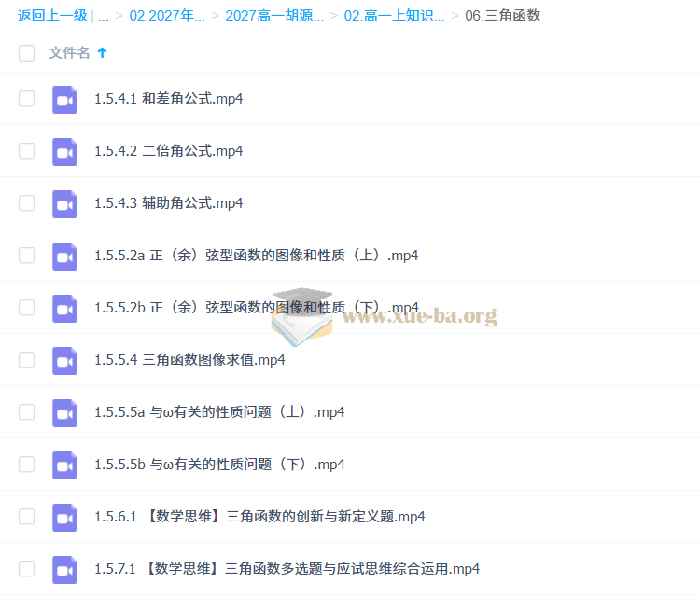Open file 1.5.4.1 和差角公式.mp4
This screenshot has width=700, height=597.
(x=169, y=99)
